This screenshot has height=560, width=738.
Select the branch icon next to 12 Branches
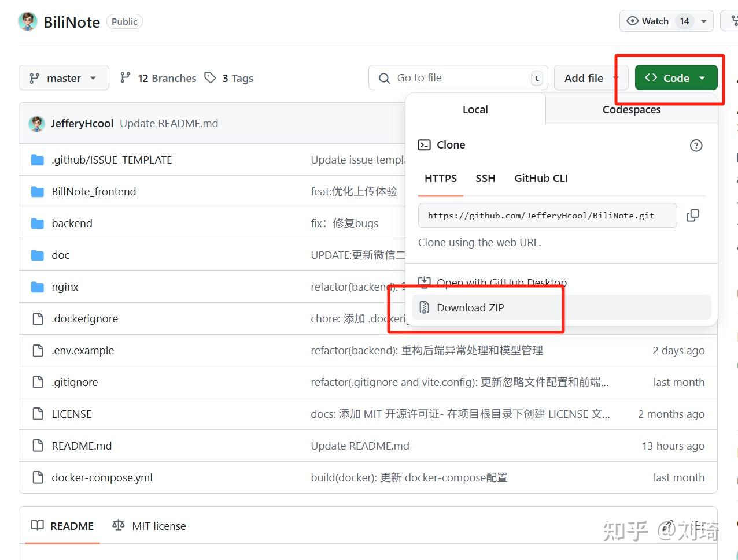125,77
